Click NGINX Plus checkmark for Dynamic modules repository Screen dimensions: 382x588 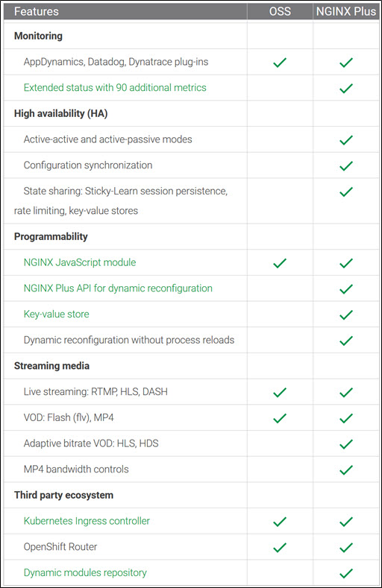click(346, 573)
